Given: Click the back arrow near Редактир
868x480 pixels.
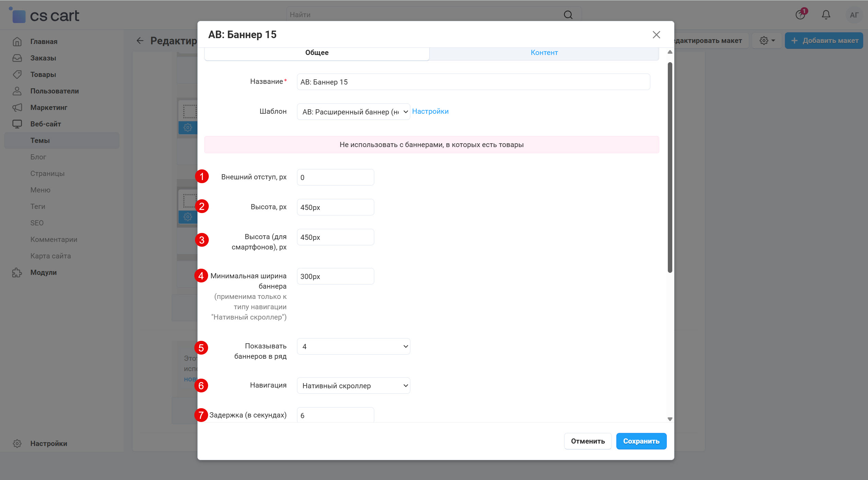Looking at the screenshot, I should click(x=140, y=41).
